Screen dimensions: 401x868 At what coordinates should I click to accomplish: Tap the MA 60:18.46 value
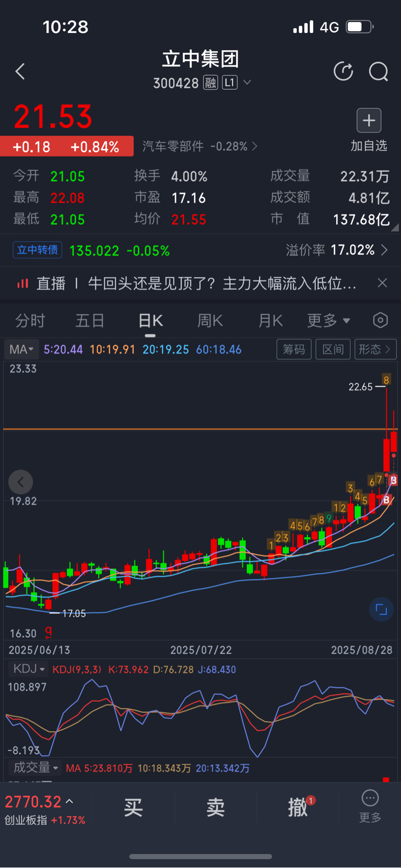coord(219,349)
